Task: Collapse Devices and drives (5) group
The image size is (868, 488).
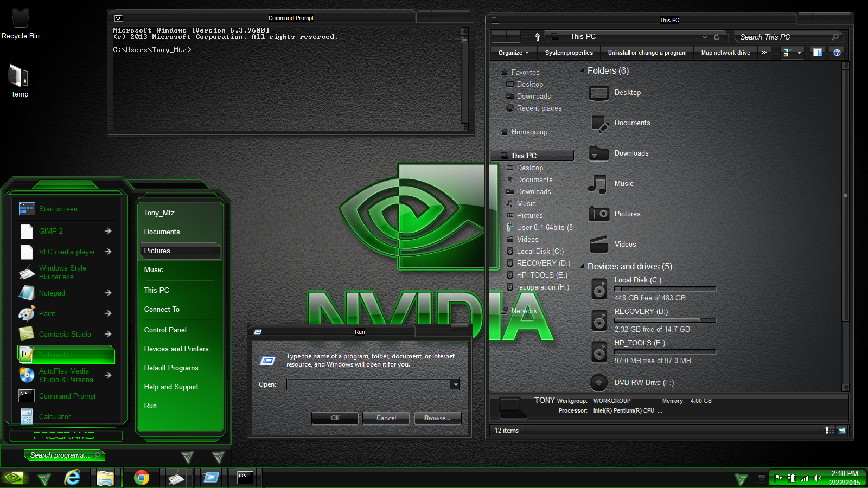Action: (582, 266)
